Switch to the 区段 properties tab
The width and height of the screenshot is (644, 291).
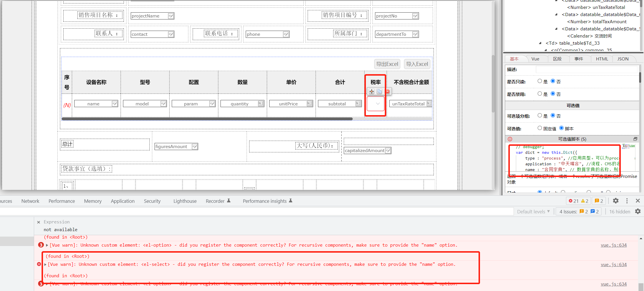pos(557,59)
